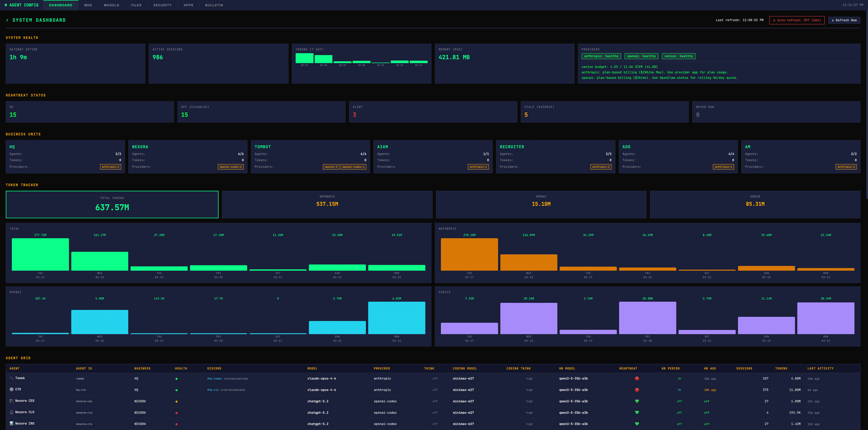The width and height of the screenshot is (868, 430).
Task: Click hq-cto's green health dot
Action: point(177,390)
